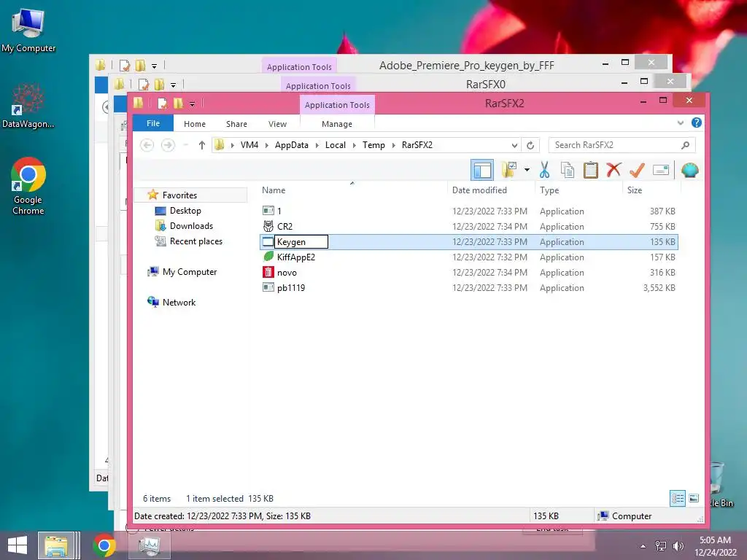Open My Computer in navigation pane

[189, 272]
